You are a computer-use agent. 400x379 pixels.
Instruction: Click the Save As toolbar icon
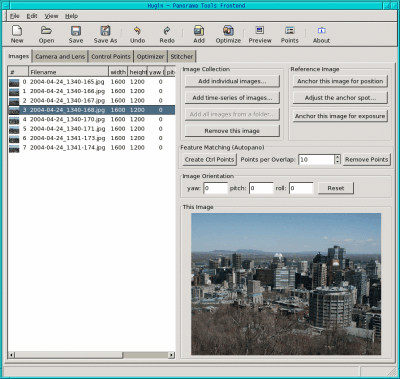pos(105,31)
